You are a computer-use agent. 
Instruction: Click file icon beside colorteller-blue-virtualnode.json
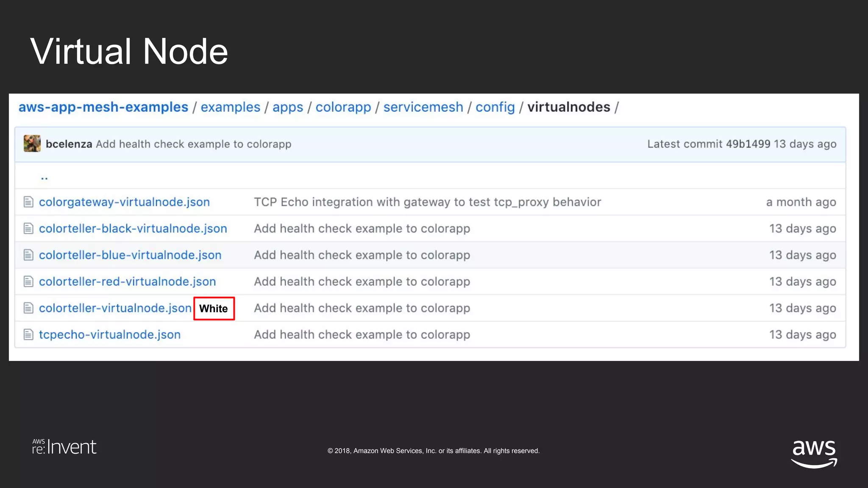(x=28, y=255)
